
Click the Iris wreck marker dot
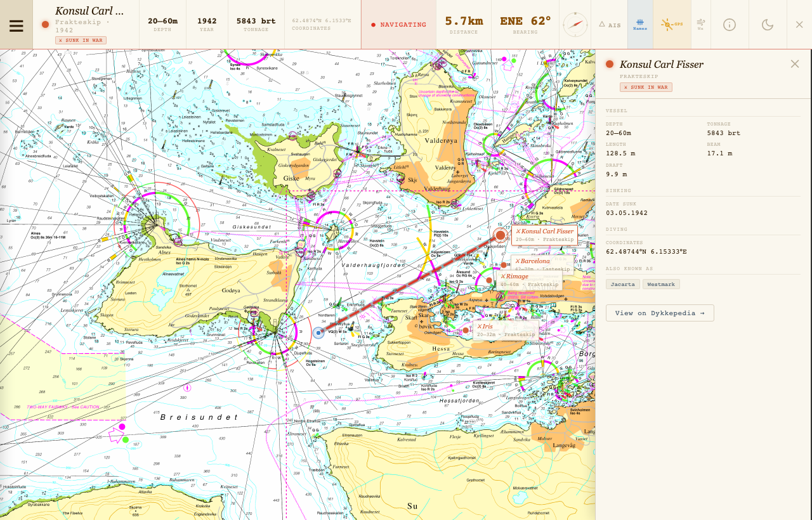click(466, 330)
